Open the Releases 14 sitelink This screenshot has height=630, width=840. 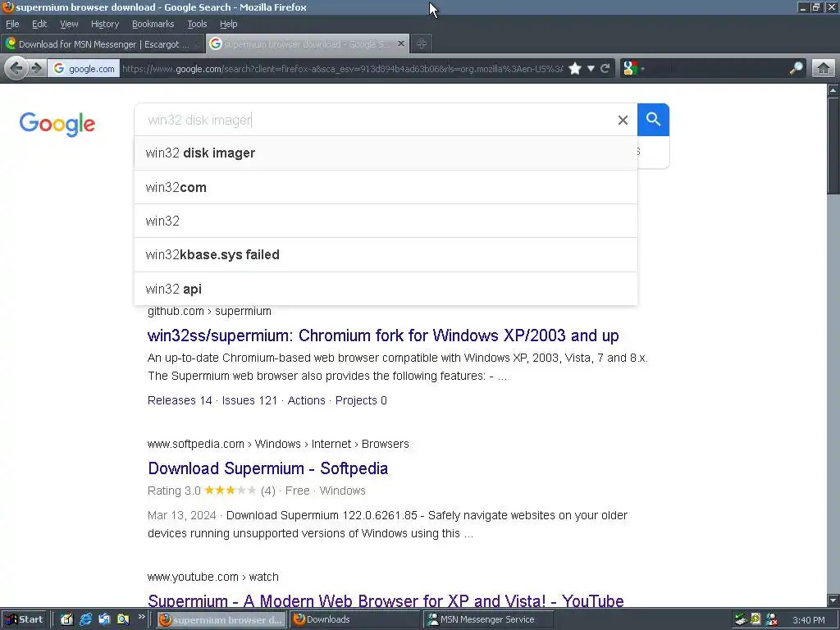tap(180, 400)
